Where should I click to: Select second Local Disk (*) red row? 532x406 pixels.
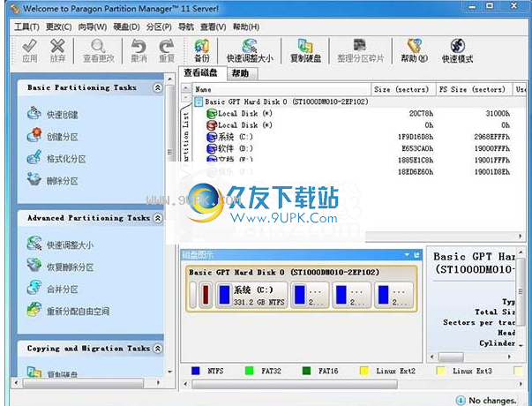(358, 125)
